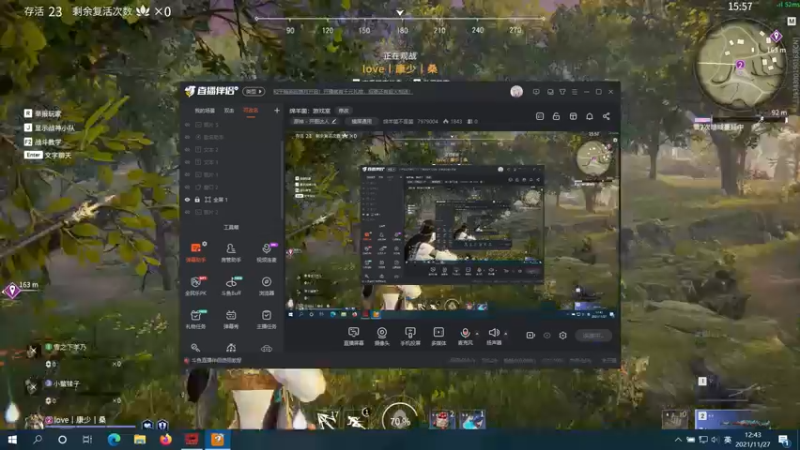Screen dimensions: 800x450
Task: Click the game minimap in the top right
Action: (x=740, y=65)
